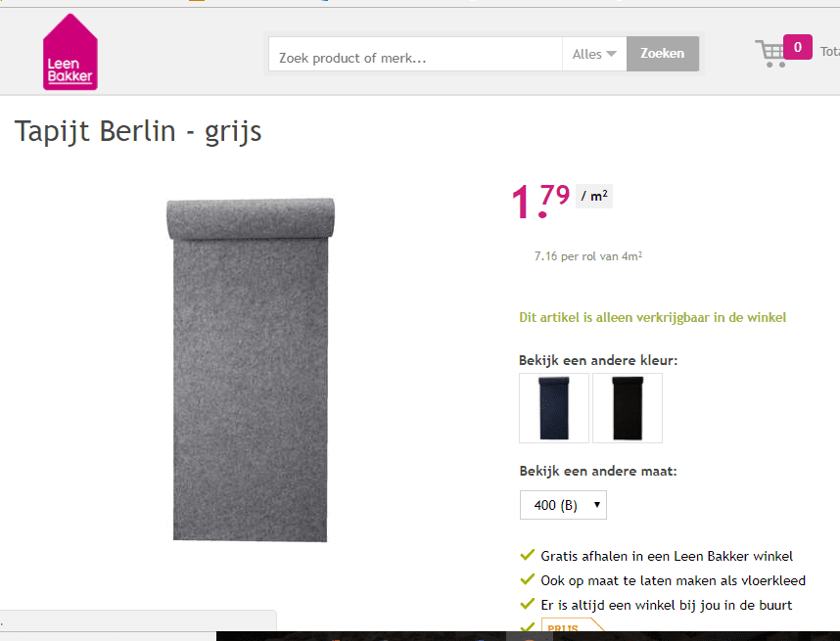Click the Tapijt Berlin - grijs title
This screenshot has height=641, width=840.
[138, 131]
